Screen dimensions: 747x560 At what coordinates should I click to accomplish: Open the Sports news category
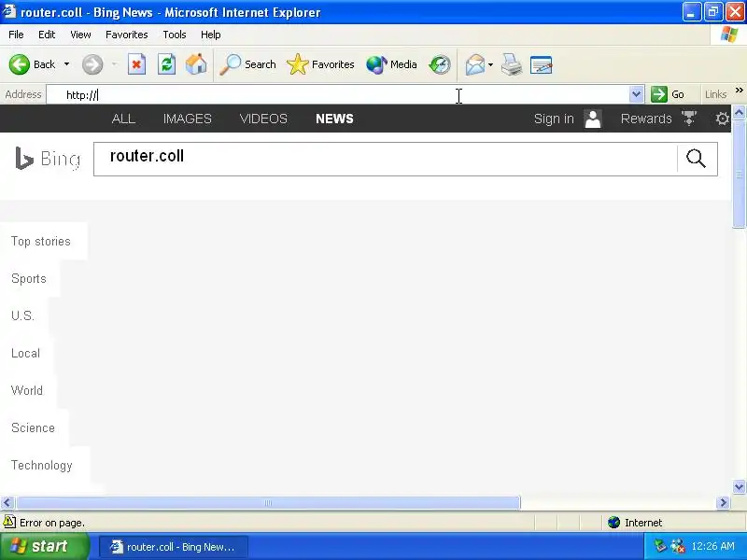pos(29,278)
